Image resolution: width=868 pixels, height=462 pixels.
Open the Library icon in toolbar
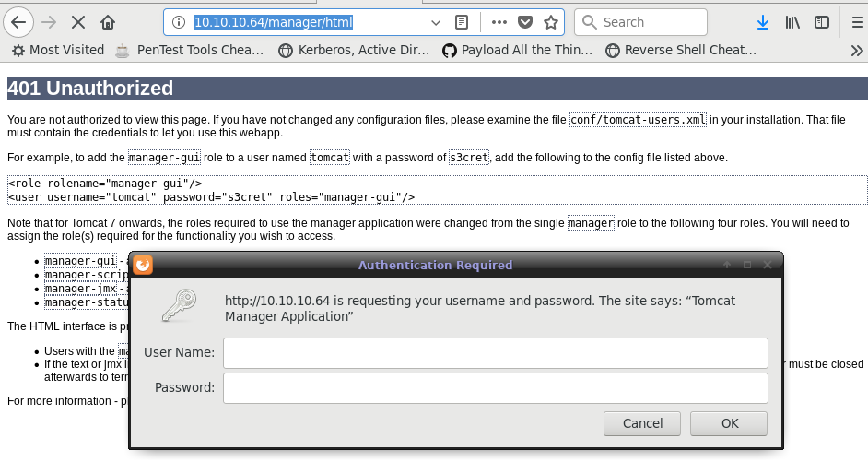pyautogui.click(x=792, y=22)
